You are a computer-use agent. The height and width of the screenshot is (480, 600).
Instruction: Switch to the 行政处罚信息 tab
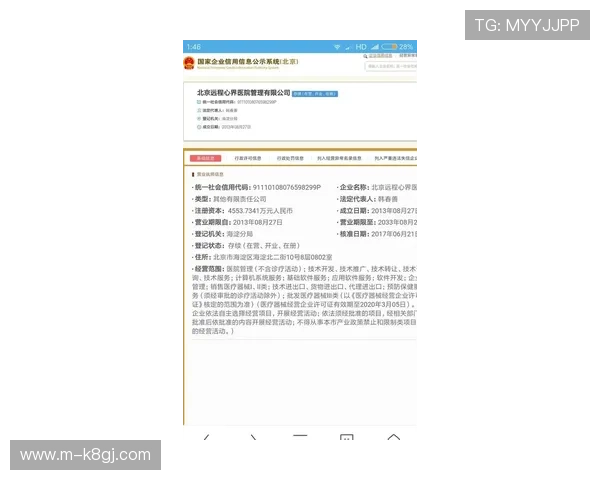coord(290,158)
